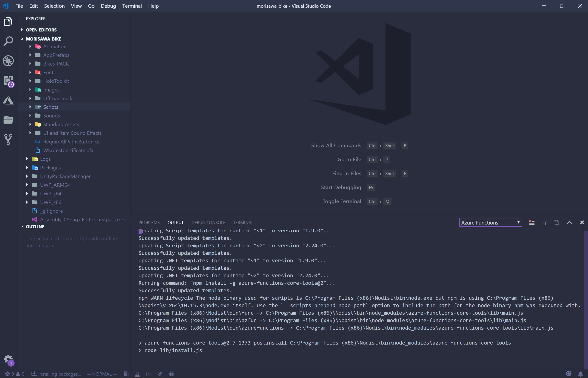The height and width of the screenshot is (378, 588).
Task: Open the output log in an editor
Action: pyautogui.click(x=557, y=222)
